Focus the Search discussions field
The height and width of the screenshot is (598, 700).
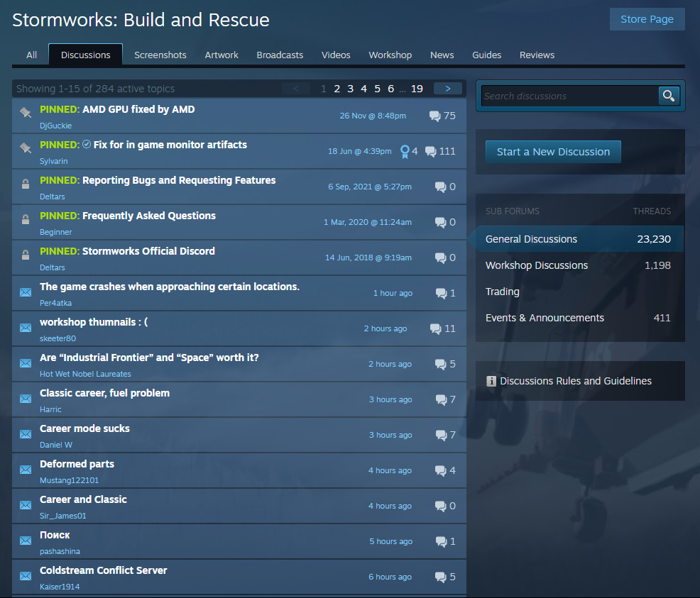[569, 96]
